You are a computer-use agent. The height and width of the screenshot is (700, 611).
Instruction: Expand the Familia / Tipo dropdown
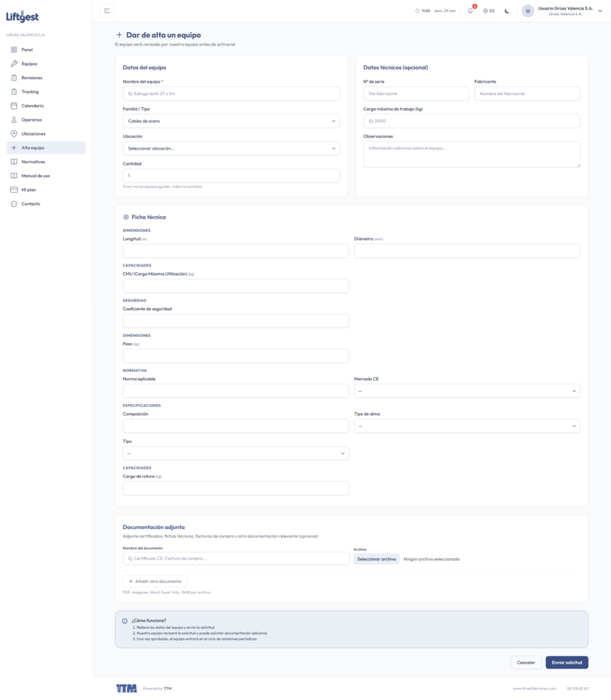[231, 121]
